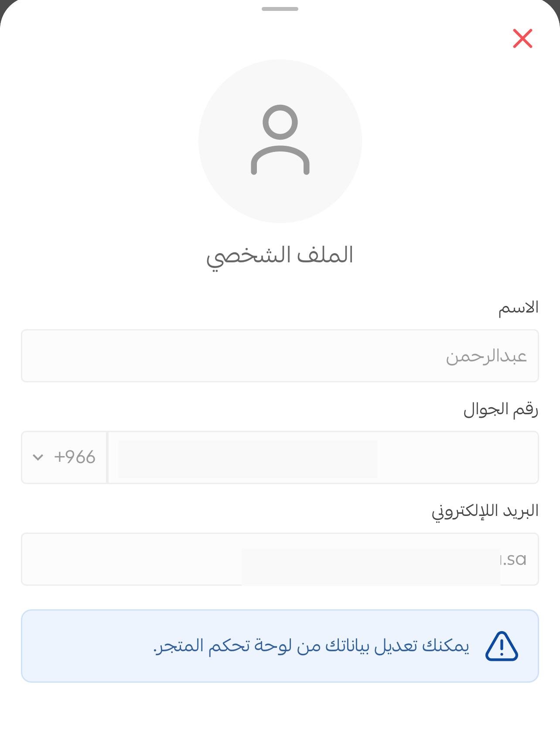Open the +966 country code selector
Screen dimensions: 560x756
click(64, 457)
